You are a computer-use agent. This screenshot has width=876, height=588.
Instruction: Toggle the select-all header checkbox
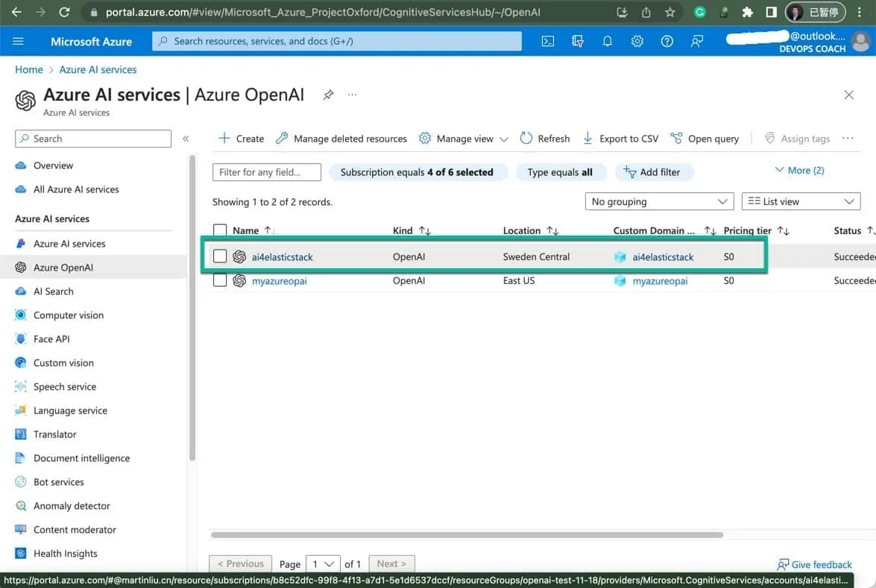(220, 230)
